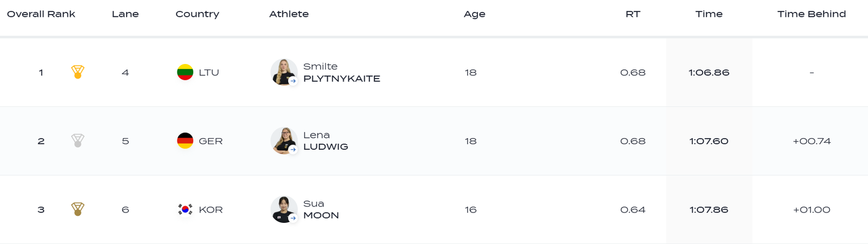Click the silver medal icon
The height and width of the screenshot is (244, 868).
point(78,141)
